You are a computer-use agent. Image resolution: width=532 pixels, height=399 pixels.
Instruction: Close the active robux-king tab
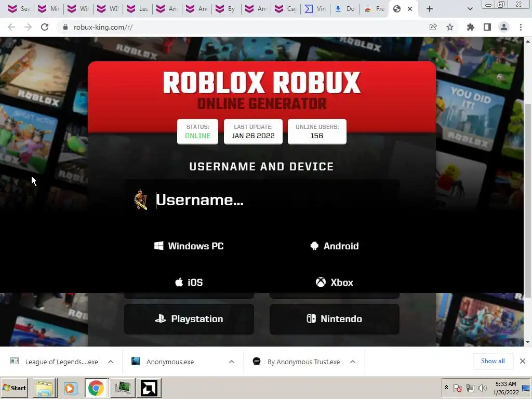410,9
